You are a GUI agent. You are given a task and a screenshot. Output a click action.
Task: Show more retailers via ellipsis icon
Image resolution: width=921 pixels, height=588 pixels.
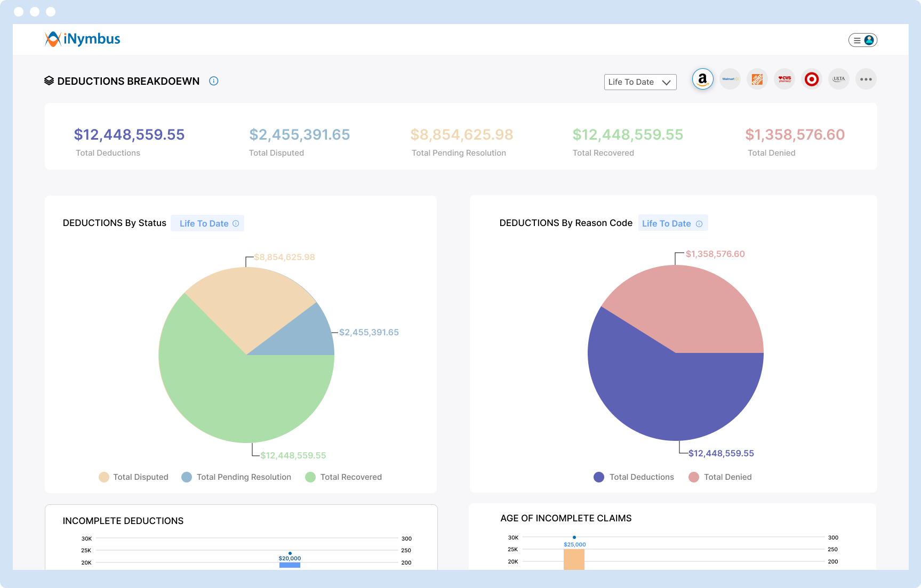click(x=866, y=78)
